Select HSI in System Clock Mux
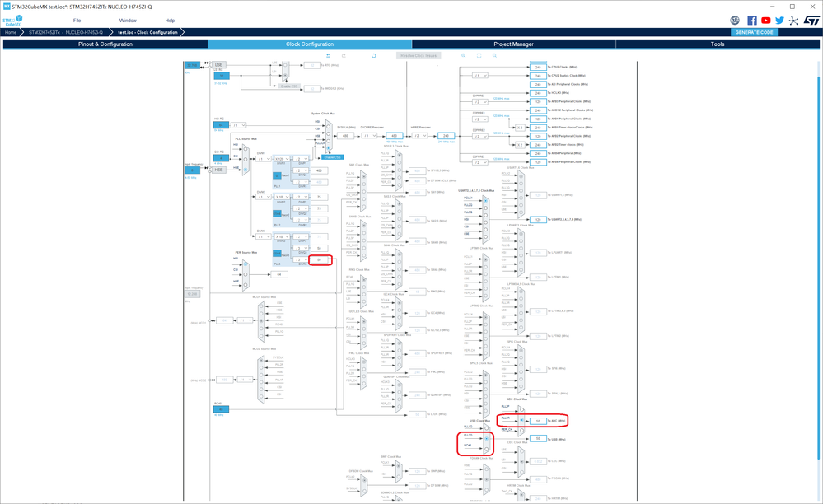The width and height of the screenshot is (823, 504). (x=329, y=126)
